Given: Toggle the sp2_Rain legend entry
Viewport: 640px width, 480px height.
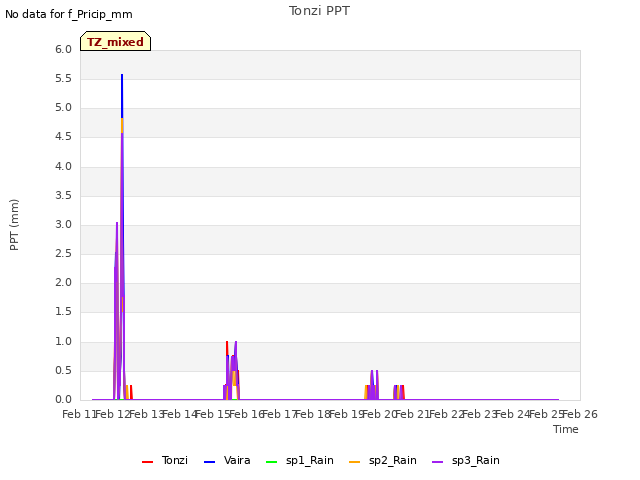Looking at the screenshot, I should click(383, 460).
